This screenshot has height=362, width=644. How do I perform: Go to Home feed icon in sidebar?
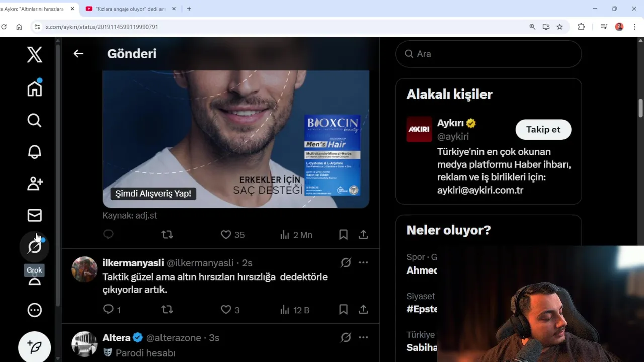[35, 88]
